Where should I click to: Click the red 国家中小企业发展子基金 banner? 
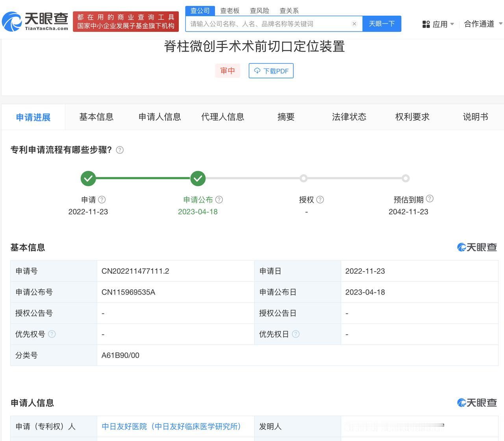126,22
